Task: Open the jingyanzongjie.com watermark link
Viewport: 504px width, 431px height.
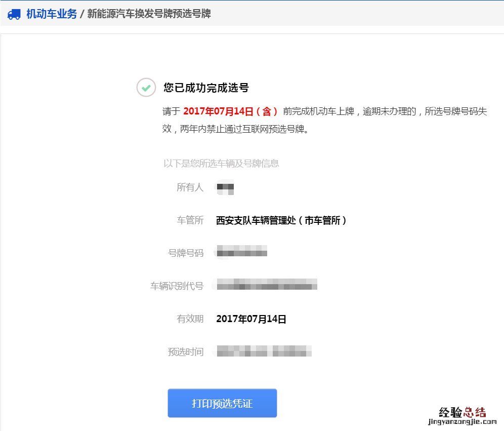Action: tap(461, 420)
